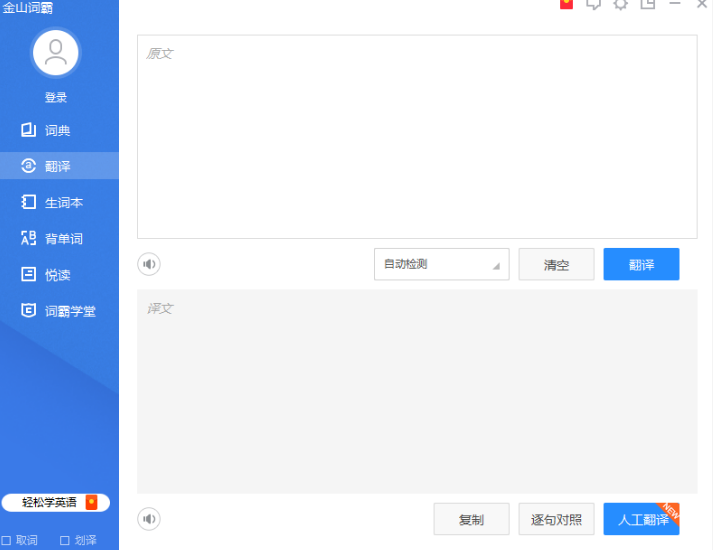Open settings via the gear icon
Screen dimensions: 713x550
click(621, 4)
